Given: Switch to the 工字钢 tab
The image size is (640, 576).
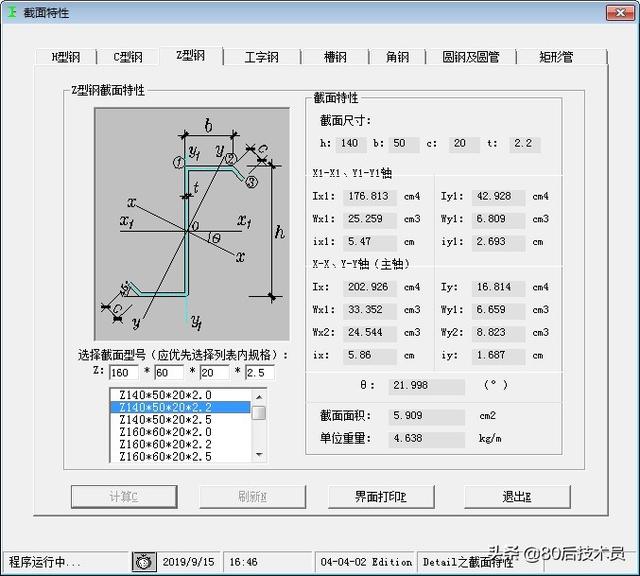Looking at the screenshot, I should (262, 57).
